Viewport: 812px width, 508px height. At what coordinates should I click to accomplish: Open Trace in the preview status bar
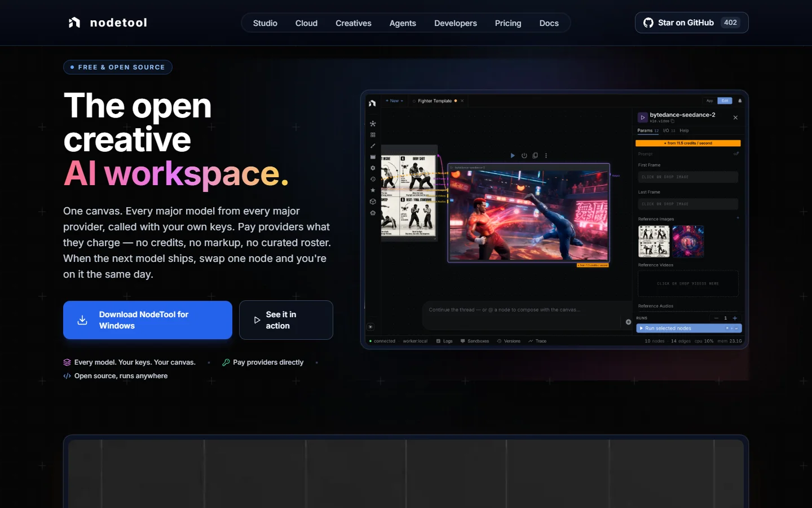[537, 341]
